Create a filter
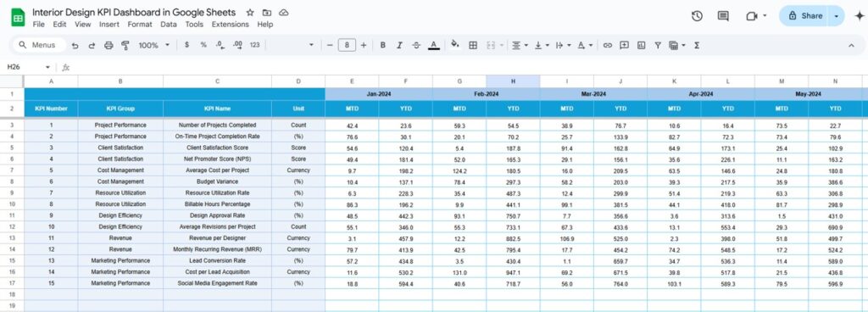The height and width of the screenshot is (312, 868). tap(658, 46)
